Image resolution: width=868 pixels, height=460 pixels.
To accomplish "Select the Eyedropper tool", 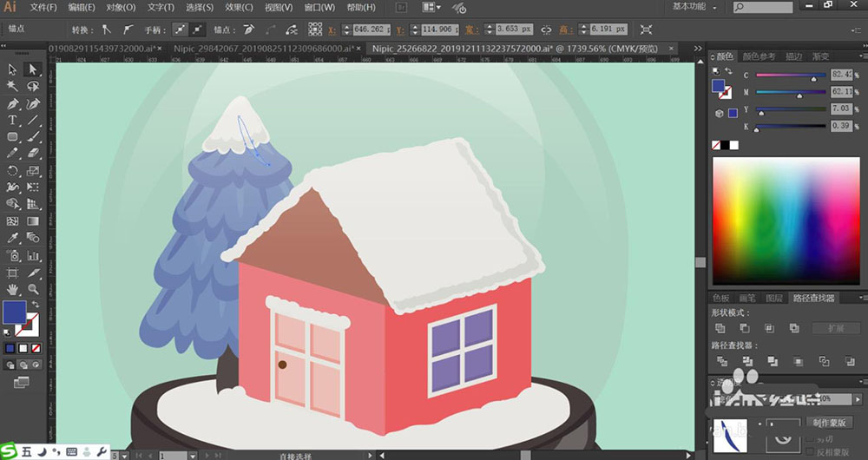I will tap(12, 238).
